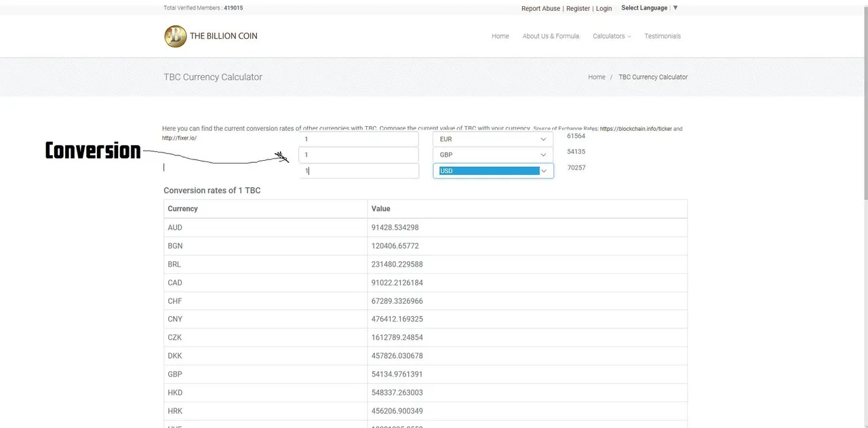Click the Register link
Viewport: 868px width, 428px height.
tap(578, 9)
